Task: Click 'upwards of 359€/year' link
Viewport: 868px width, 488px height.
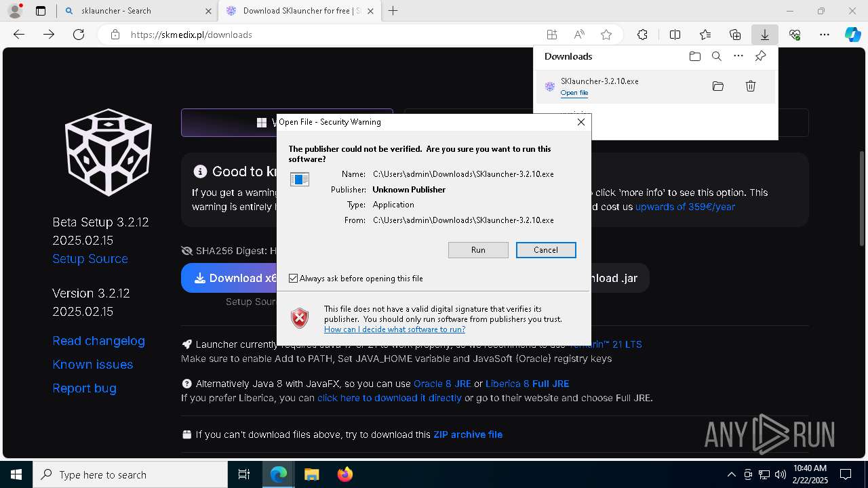Action: 685,207
